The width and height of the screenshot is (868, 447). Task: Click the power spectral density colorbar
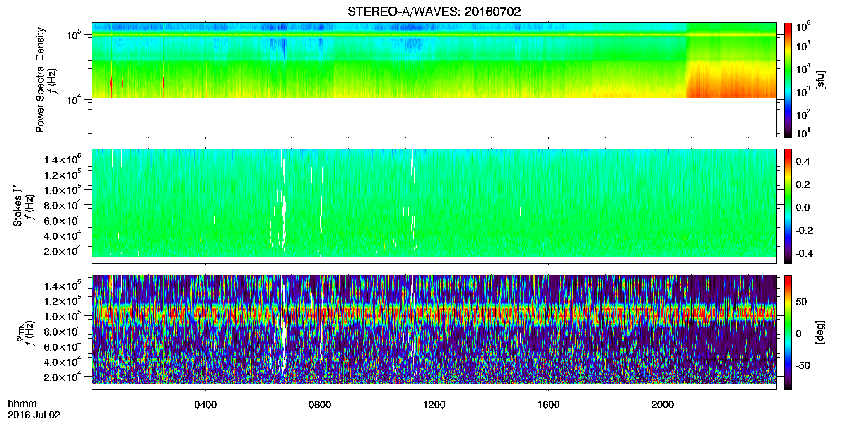point(788,80)
